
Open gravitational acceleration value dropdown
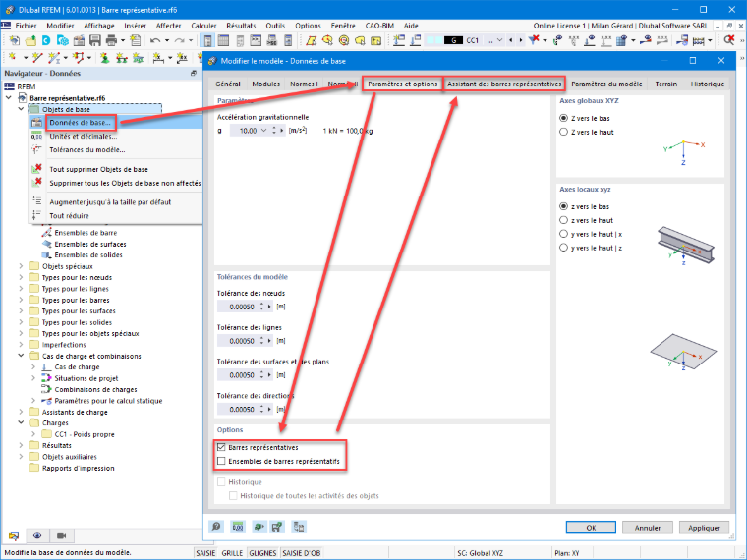[x=264, y=131]
